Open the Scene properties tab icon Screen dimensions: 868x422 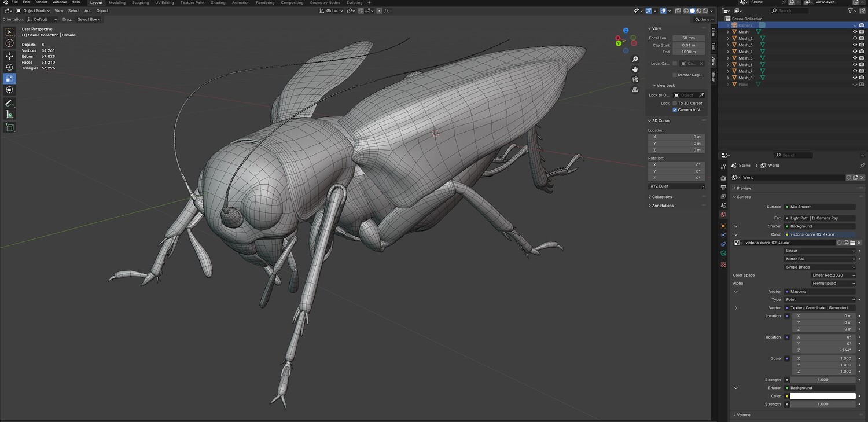723,206
